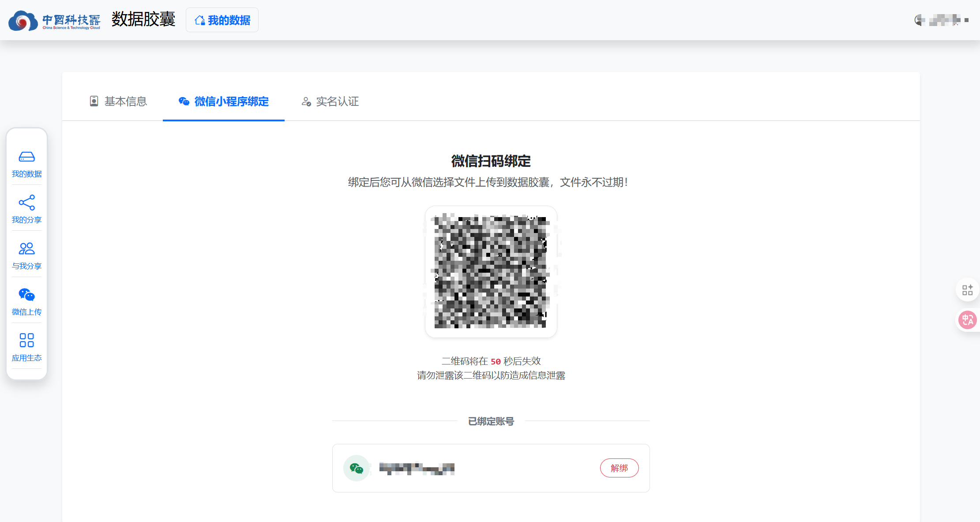Open the 我的数据 header button
Image resolution: width=980 pixels, height=522 pixels.
click(x=222, y=20)
